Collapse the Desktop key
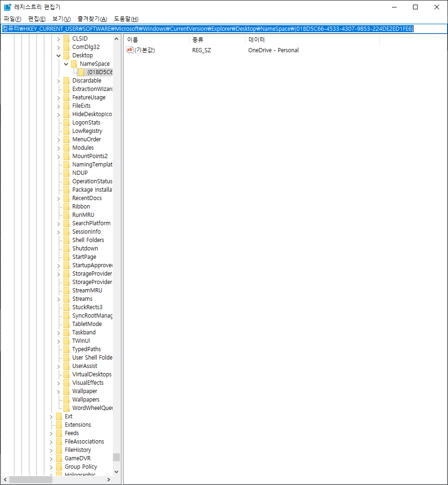The width and height of the screenshot is (448, 485). tap(58, 55)
